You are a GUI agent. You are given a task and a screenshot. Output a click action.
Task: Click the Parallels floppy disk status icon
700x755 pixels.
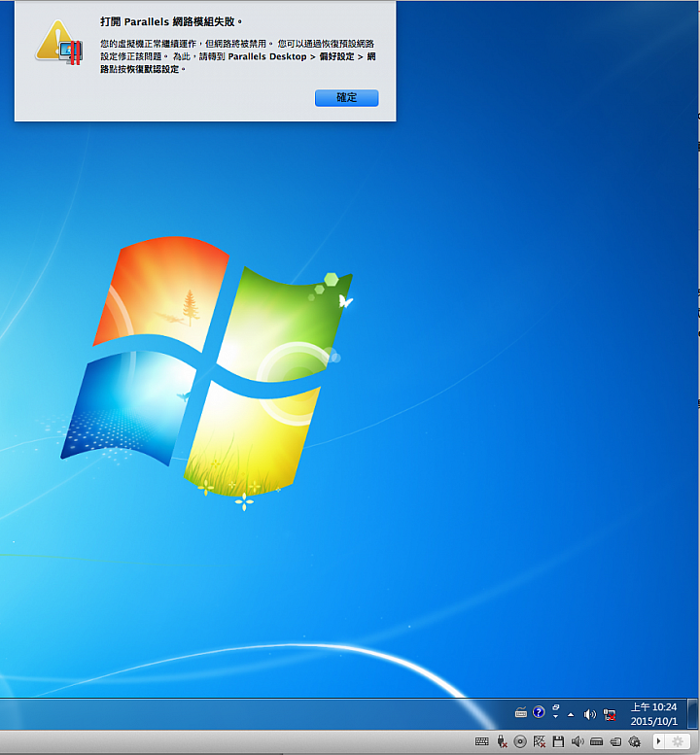coord(558,741)
